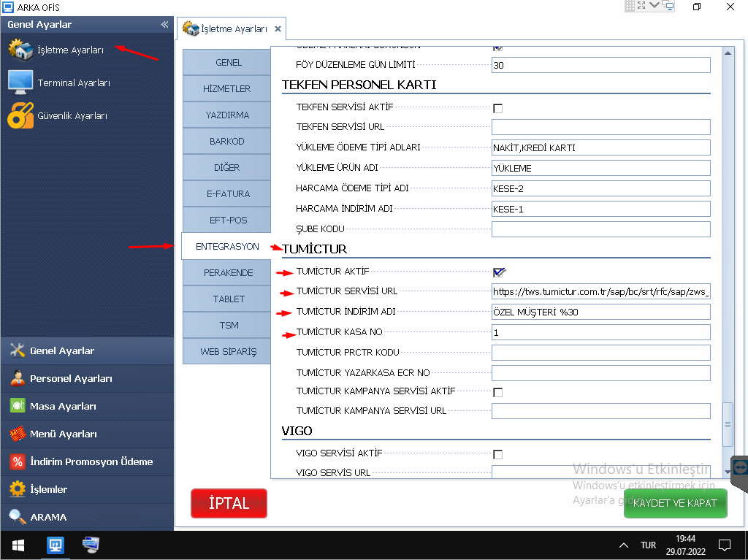Click TEKFEN SERVİSİ URL field

pyautogui.click(x=600, y=127)
